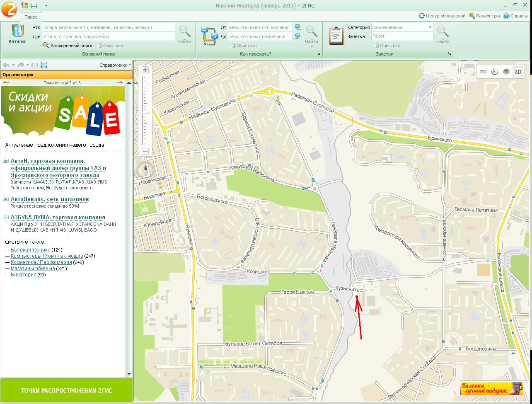Click the printer icon in title bar
This screenshot has width=532, height=404.
point(34,5)
